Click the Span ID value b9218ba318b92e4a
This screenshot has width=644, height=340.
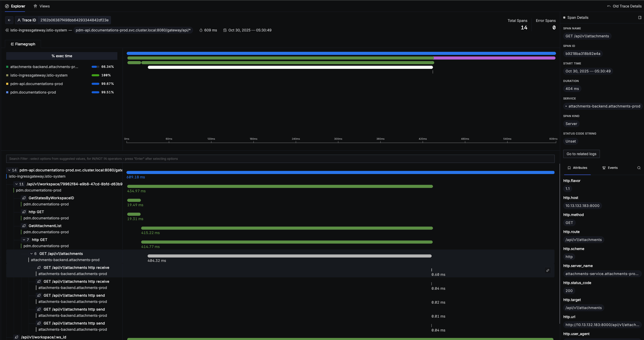tap(583, 54)
